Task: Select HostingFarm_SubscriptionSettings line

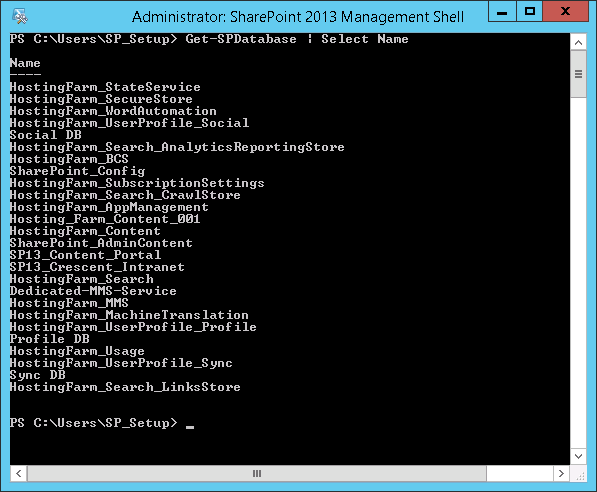Action: click(137, 183)
